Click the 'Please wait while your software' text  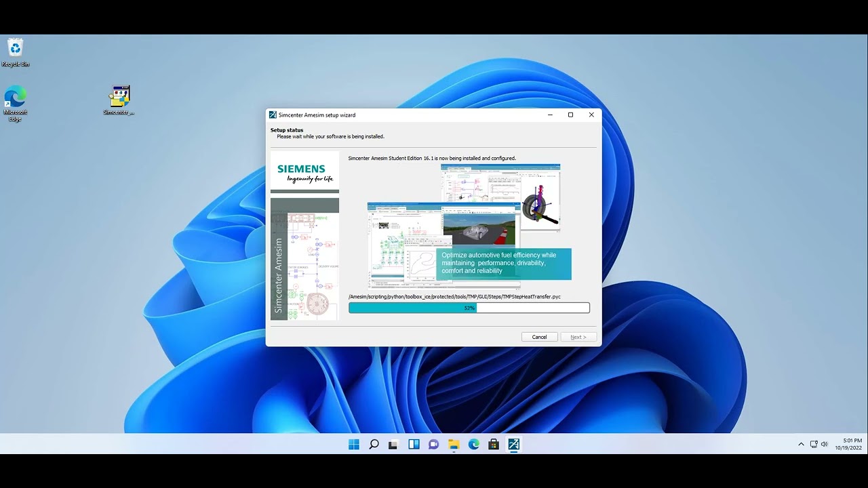(x=330, y=137)
